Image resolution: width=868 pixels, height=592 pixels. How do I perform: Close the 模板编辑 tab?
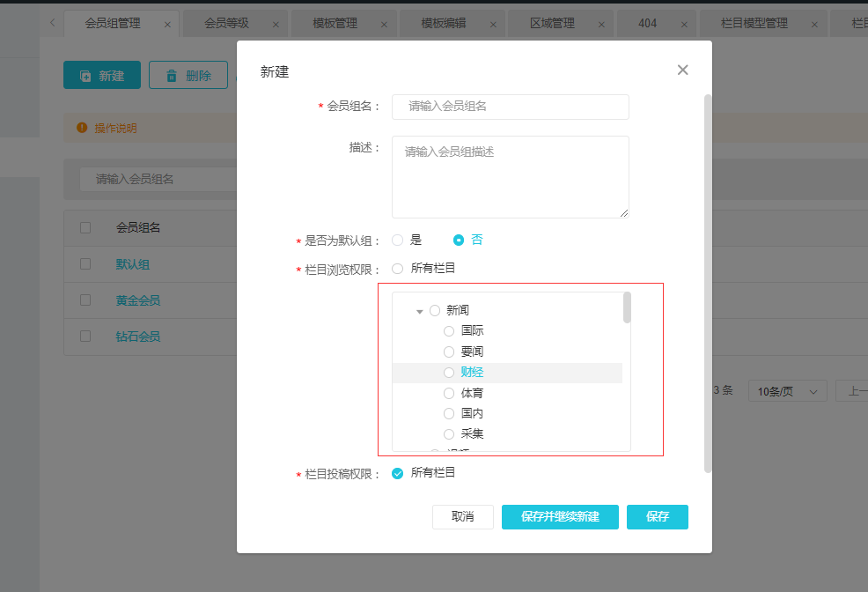[x=493, y=25]
